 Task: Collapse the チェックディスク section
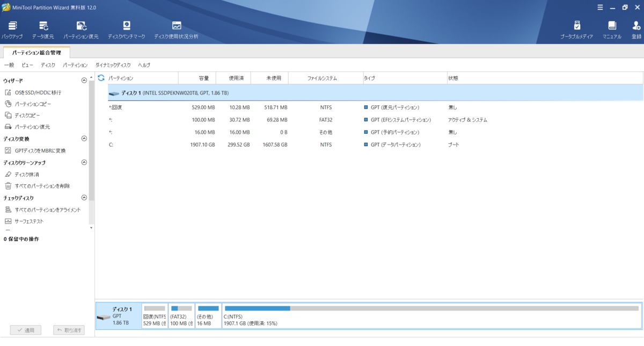click(x=84, y=198)
